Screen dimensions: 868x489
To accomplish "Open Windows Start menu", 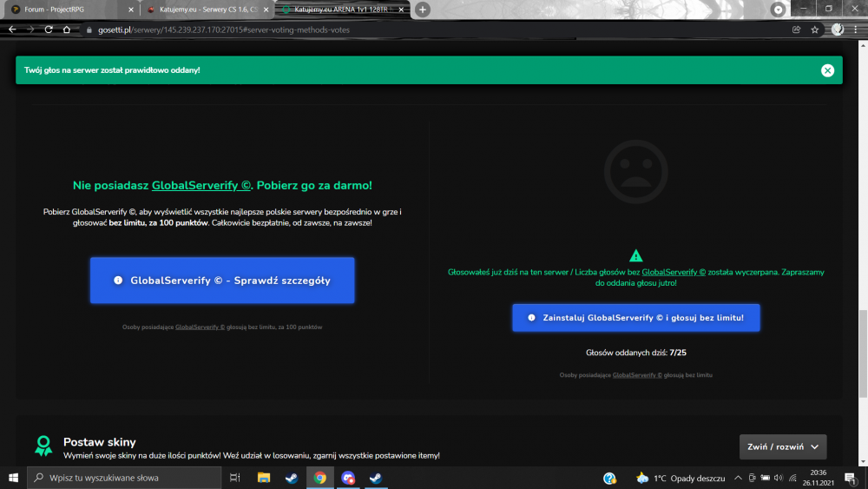I will click(x=13, y=478).
